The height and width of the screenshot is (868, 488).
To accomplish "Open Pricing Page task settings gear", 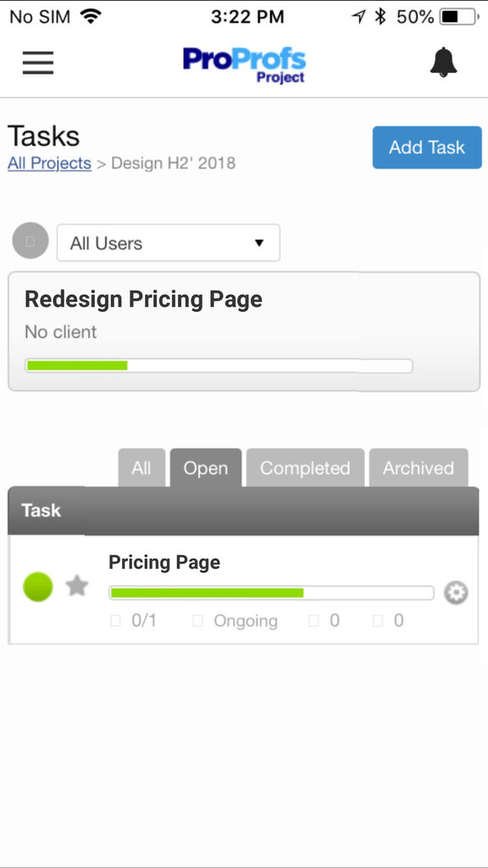I will point(456,593).
